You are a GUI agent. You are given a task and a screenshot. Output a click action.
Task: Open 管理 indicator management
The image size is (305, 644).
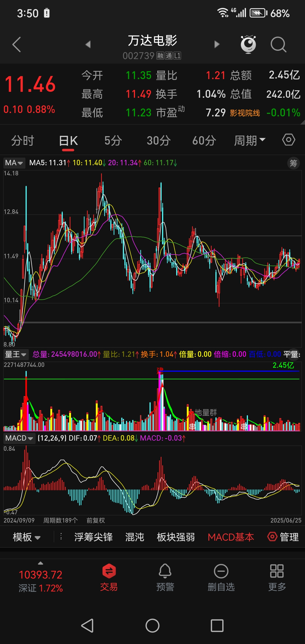(x=283, y=537)
